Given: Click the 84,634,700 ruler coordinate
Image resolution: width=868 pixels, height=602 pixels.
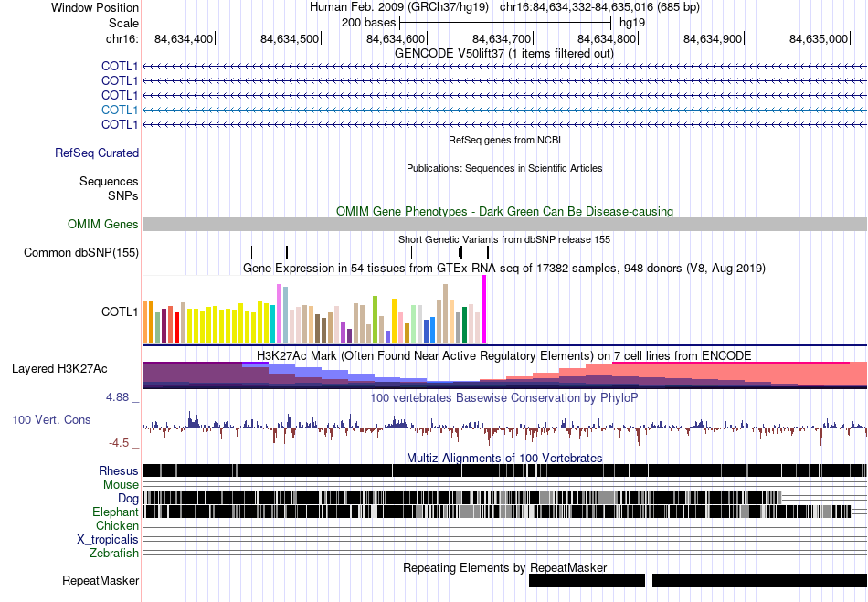Looking at the screenshot, I should pyautogui.click(x=501, y=38).
